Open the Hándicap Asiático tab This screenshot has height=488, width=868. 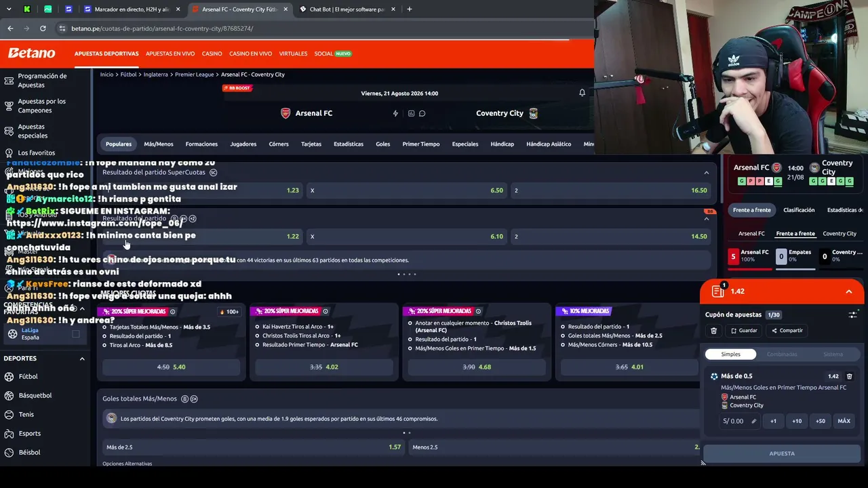(x=549, y=144)
